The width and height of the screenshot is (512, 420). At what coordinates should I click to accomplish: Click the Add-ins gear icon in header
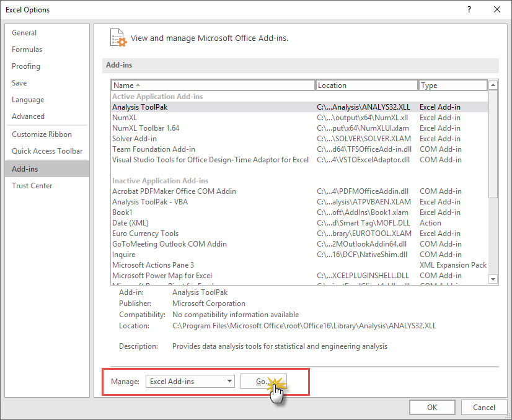pos(118,38)
